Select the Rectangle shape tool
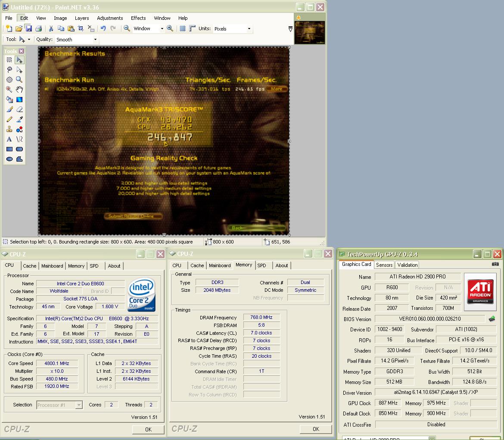 coord(9,149)
